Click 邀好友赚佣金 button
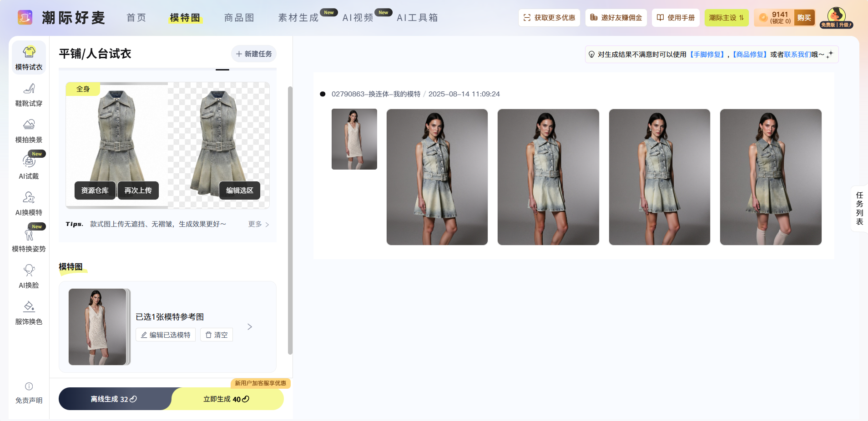The height and width of the screenshot is (421, 868). [616, 18]
